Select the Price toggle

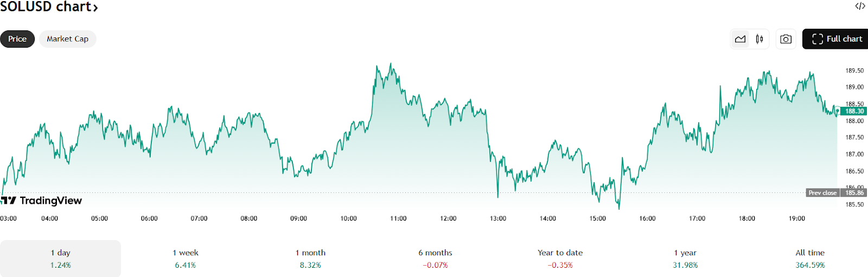[x=17, y=39]
